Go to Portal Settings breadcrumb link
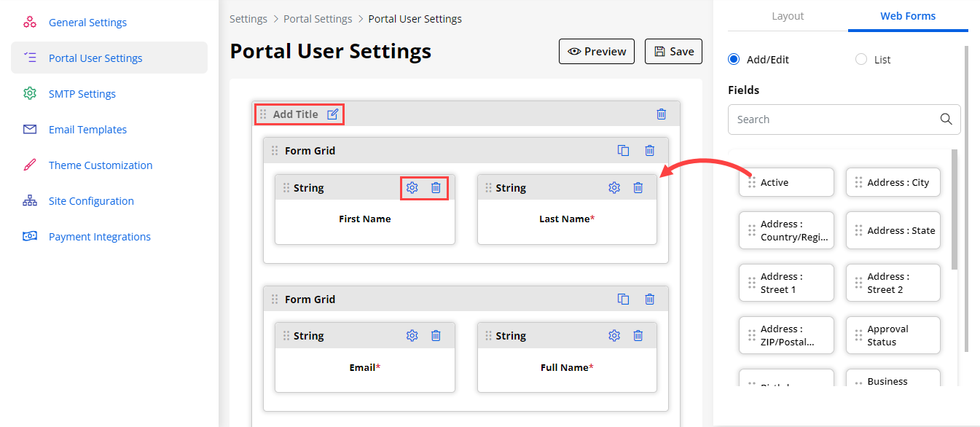 318,19
